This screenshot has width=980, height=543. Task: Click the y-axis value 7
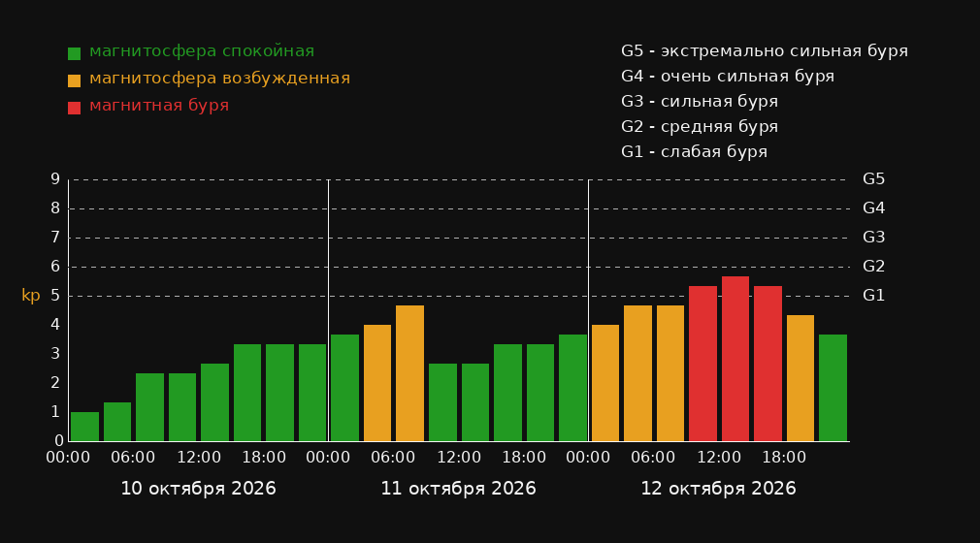[55, 238]
